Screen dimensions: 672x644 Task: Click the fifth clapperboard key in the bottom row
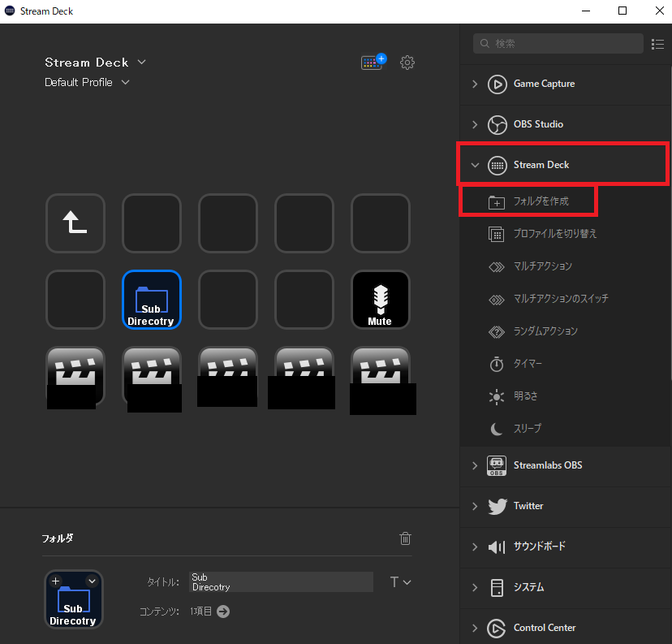[x=381, y=376]
